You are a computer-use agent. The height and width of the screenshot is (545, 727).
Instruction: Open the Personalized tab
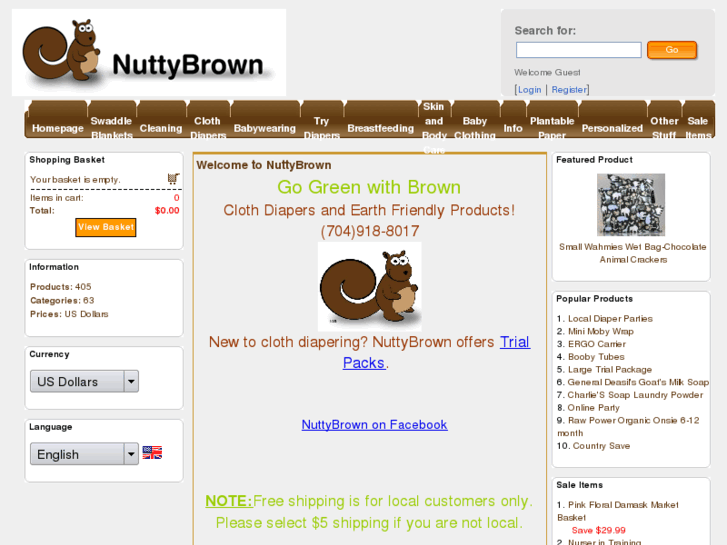(x=612, y=128)
